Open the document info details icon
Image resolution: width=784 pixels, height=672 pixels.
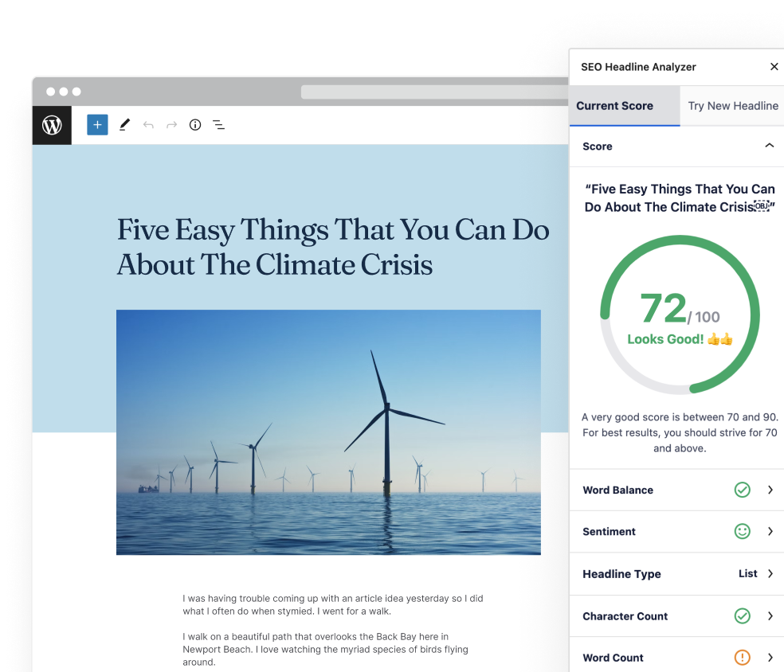pyautogui.click(x=195, y=125)
